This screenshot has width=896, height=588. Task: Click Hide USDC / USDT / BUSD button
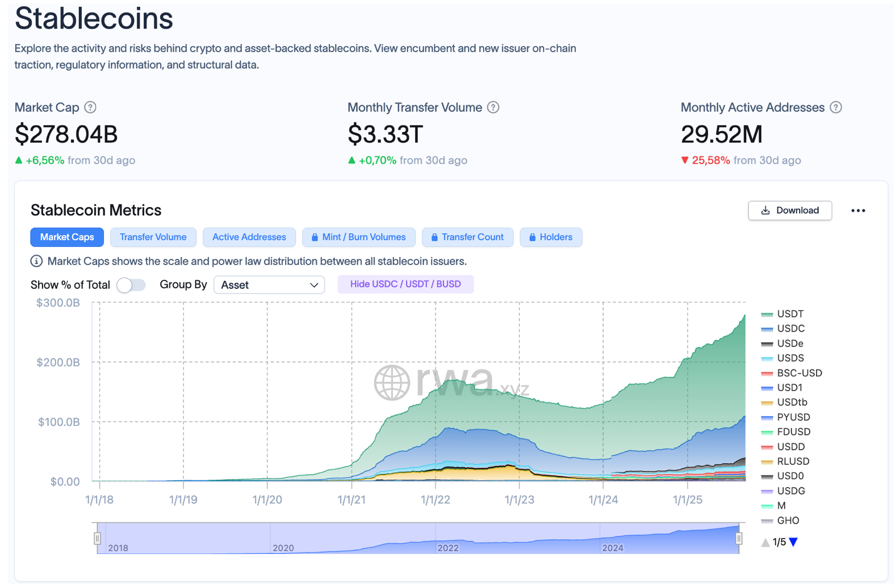405,284
